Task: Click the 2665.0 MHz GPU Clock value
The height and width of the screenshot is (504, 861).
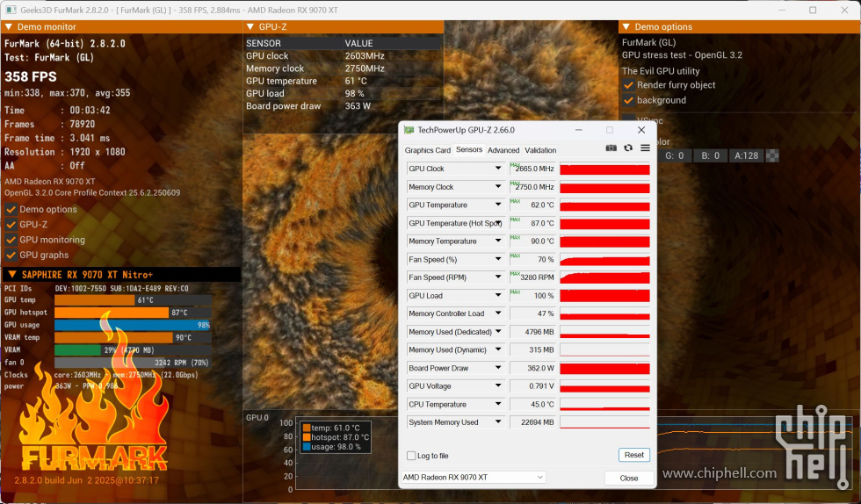Action: click(x=532, y=169)
